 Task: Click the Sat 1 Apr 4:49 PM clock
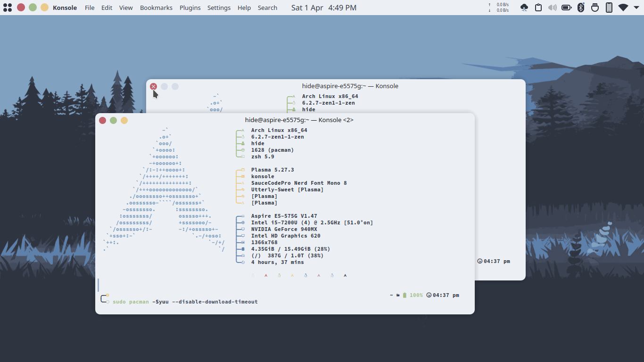tap(324, 8)
